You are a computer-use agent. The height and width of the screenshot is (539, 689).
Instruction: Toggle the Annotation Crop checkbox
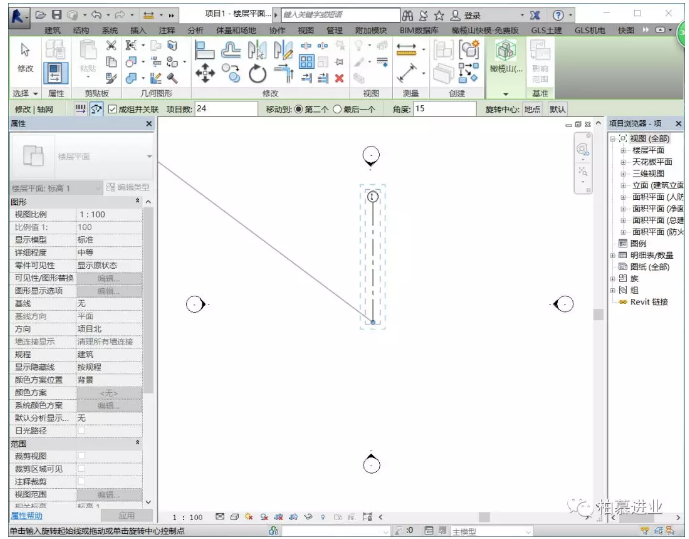81,481
